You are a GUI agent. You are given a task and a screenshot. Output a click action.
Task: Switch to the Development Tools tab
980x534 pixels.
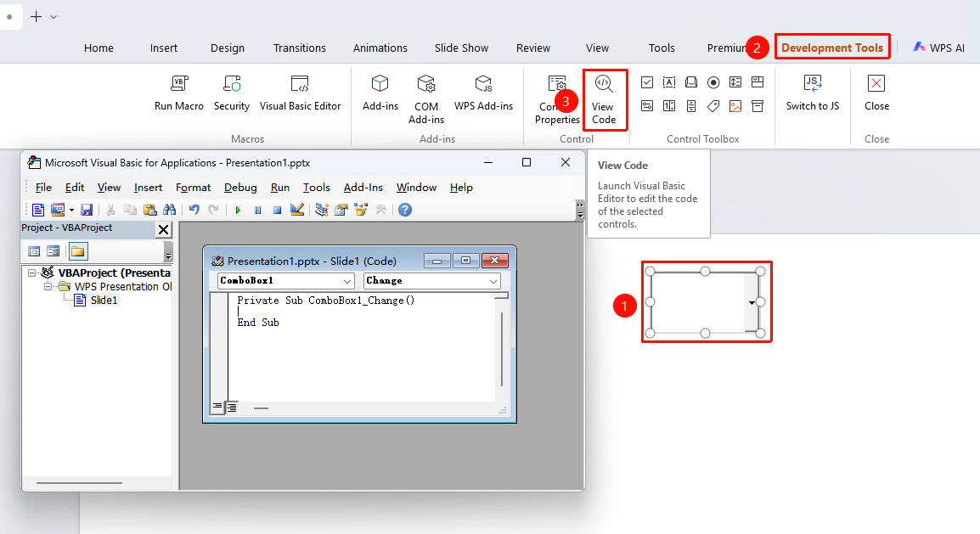(832, 48)
